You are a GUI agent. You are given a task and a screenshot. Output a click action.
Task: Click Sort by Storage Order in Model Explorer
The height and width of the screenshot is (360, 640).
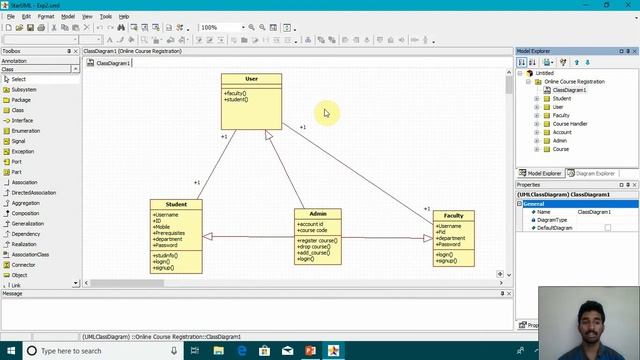[522, 62]
